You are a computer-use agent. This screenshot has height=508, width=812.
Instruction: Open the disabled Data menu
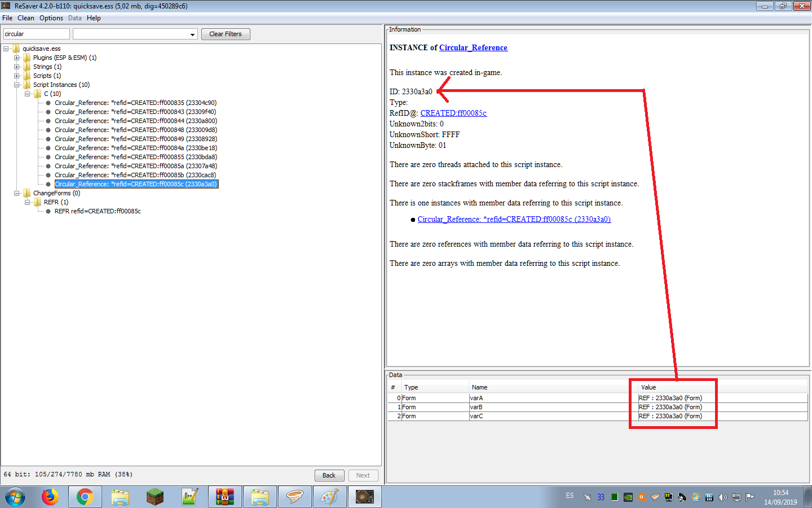(75, 18)
